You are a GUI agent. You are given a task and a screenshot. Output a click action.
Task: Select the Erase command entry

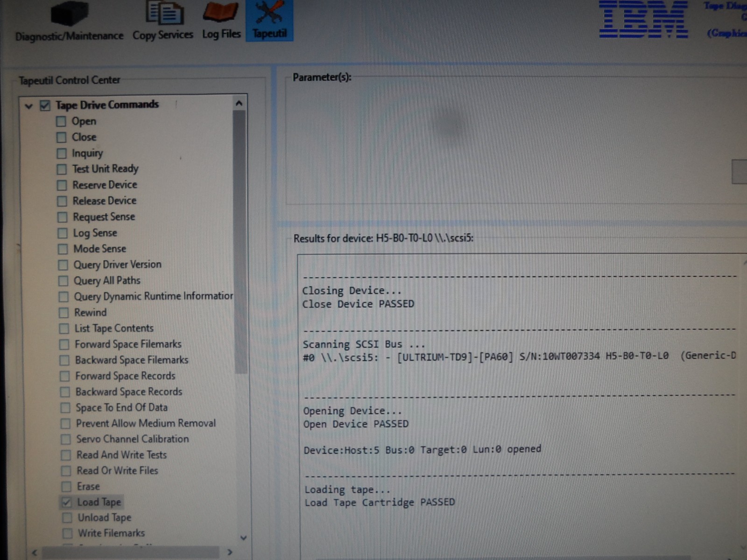(x=88, y=486)
